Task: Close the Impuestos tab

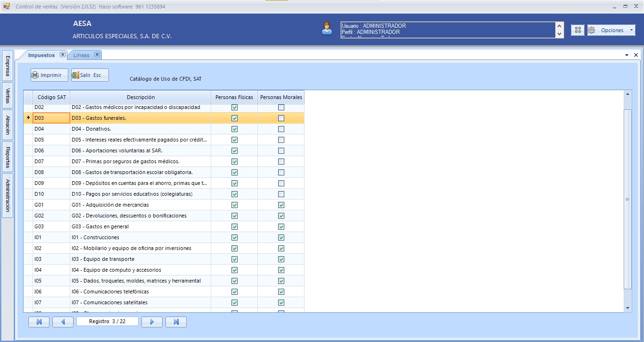Action: coord(63,55)
